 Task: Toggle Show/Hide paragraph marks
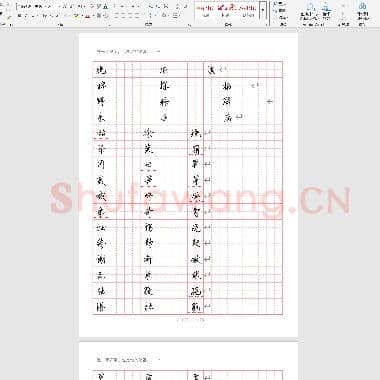(186, 6)
